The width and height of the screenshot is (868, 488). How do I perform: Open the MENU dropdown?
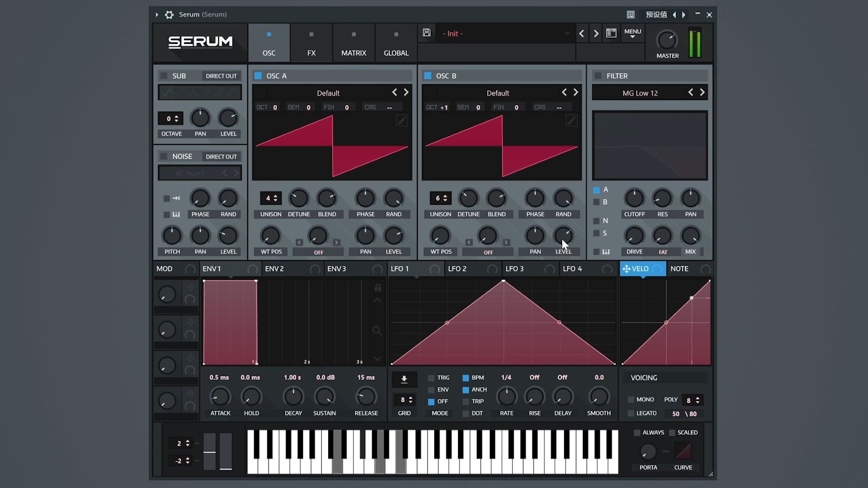pos(633,33)
